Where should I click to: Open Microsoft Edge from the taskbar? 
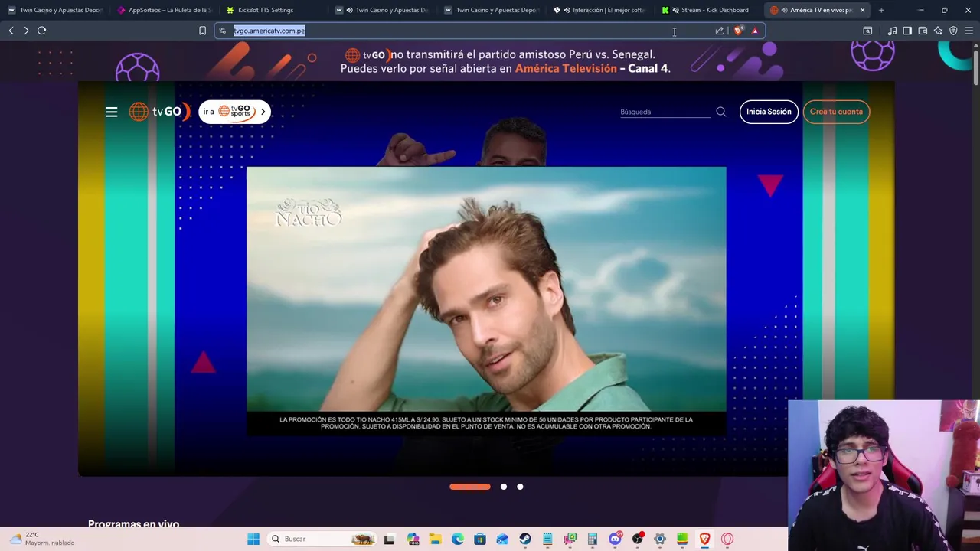pos(457,539)
